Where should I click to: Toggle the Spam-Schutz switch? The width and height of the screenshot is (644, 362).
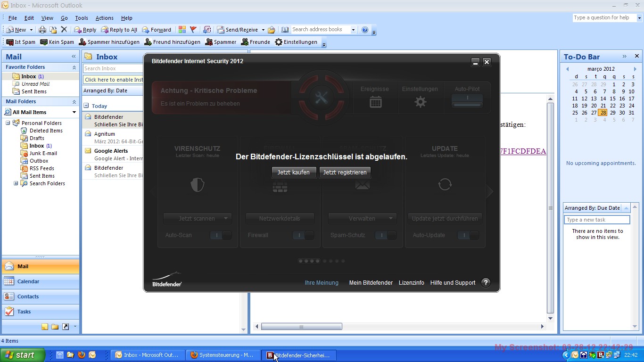pyautogui.click(x=386, y=235)
